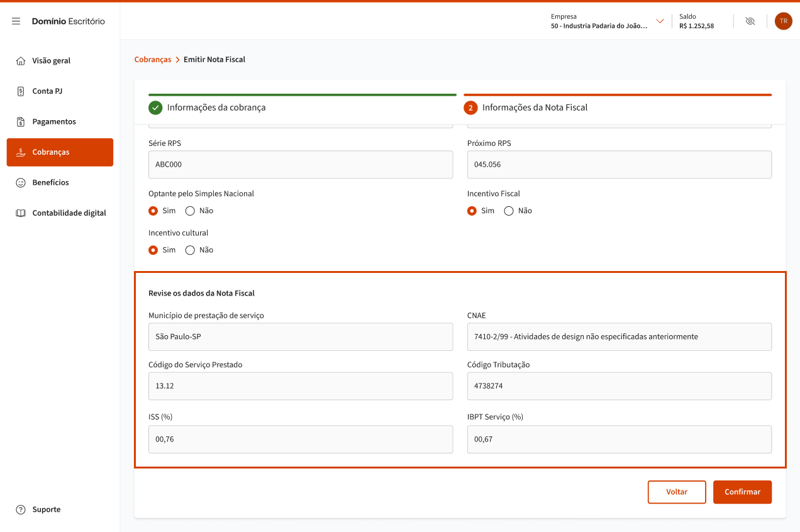
Task: Click the Conta PJ icon
Action: (21, 91)
